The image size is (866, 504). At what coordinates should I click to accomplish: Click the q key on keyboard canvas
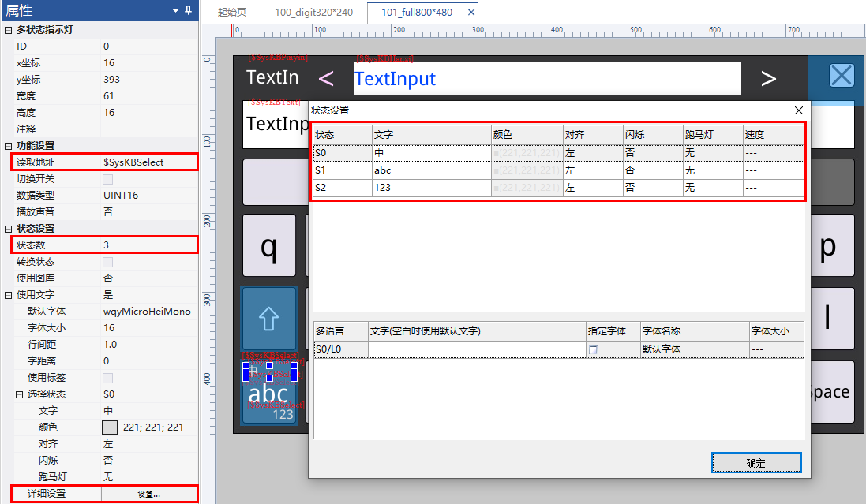[x=269, y=245]
